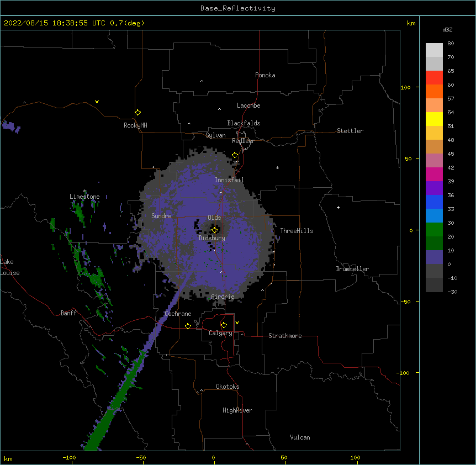Image resolution: width=476 pixels, height=465 pixels.
Task: Click the ThreeHills label
Action: pos(297,231)
